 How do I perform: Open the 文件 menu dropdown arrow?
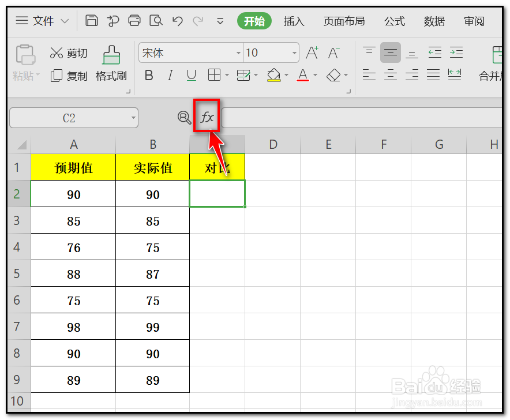[x=65, y=21]
